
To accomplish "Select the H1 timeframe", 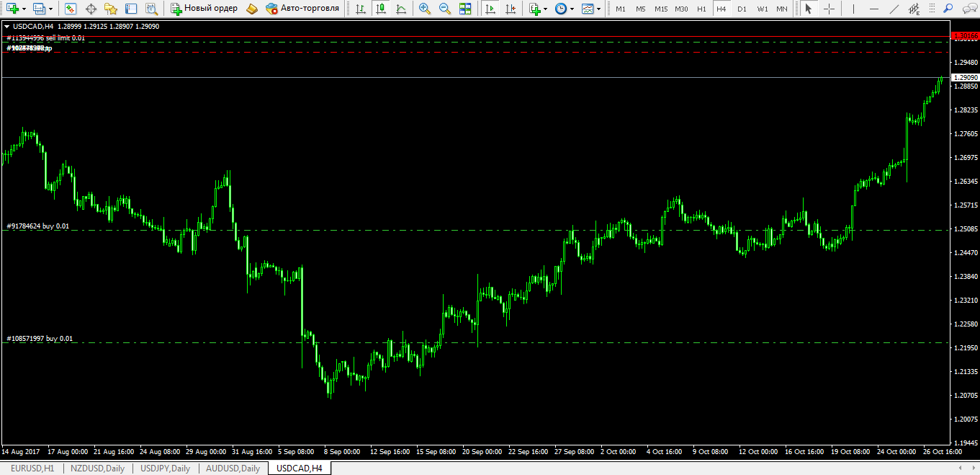I will point(701,9).
